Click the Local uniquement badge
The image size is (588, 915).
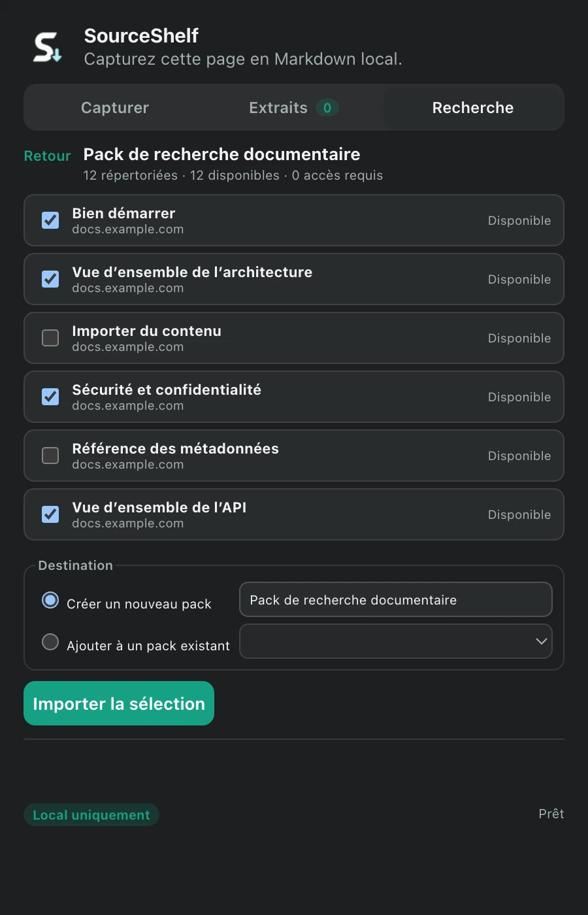tap(91, 815)
